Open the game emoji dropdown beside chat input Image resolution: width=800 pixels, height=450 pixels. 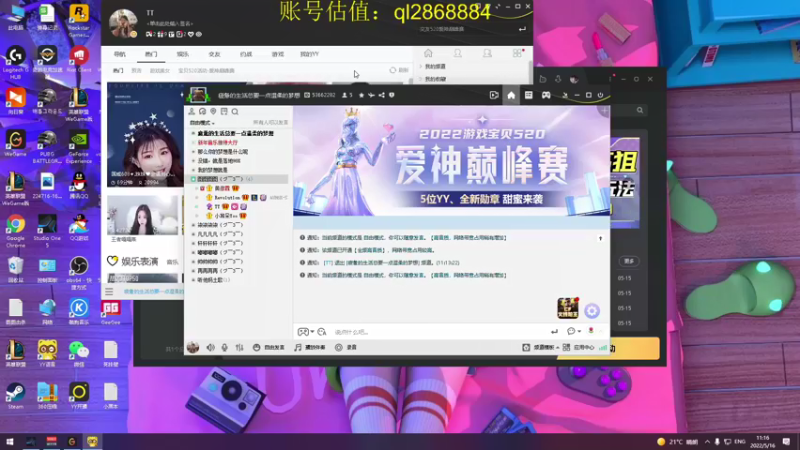click(x=305, y=332)
